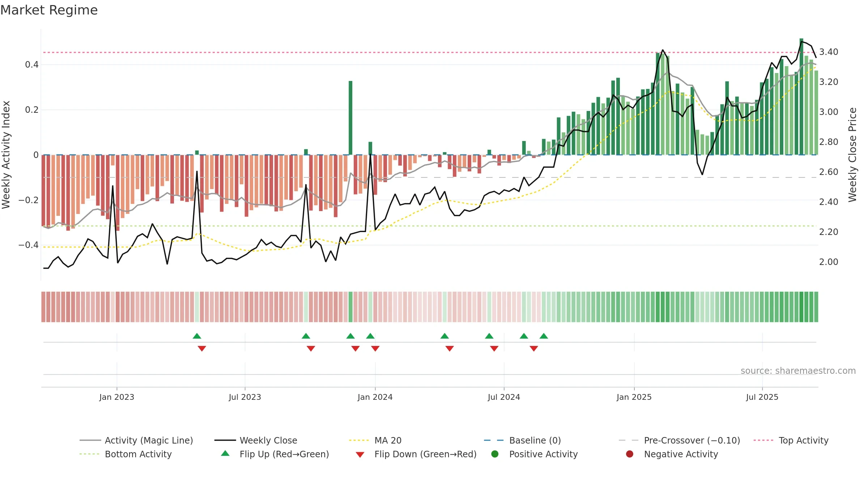Click the Jan 2025 x-axis label
The image size is (868, 488).
634,397
